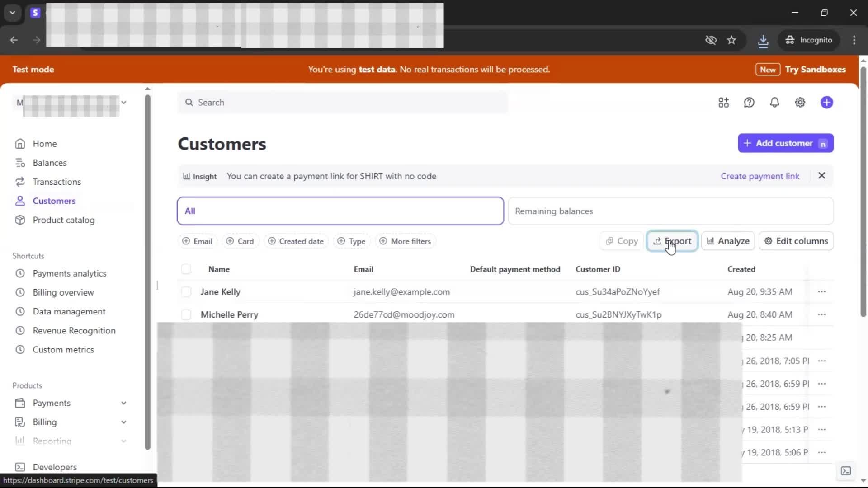Open Chrome downloads icon
Viewport: 868px width, 488px height.
[763, 41]
